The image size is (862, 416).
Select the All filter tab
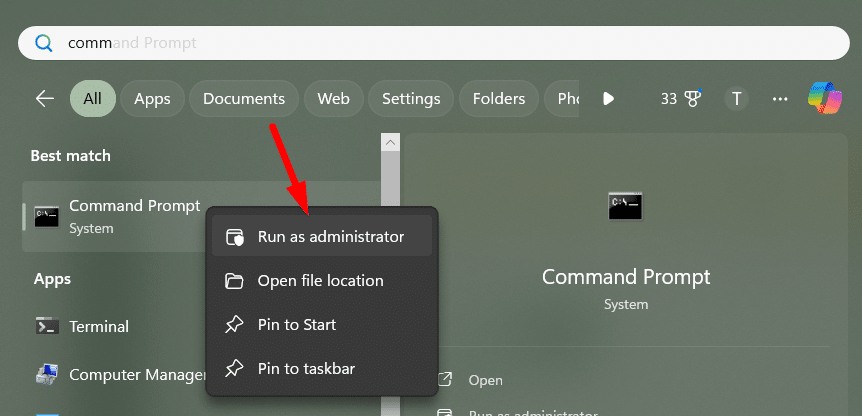click(x=93, y=98)
